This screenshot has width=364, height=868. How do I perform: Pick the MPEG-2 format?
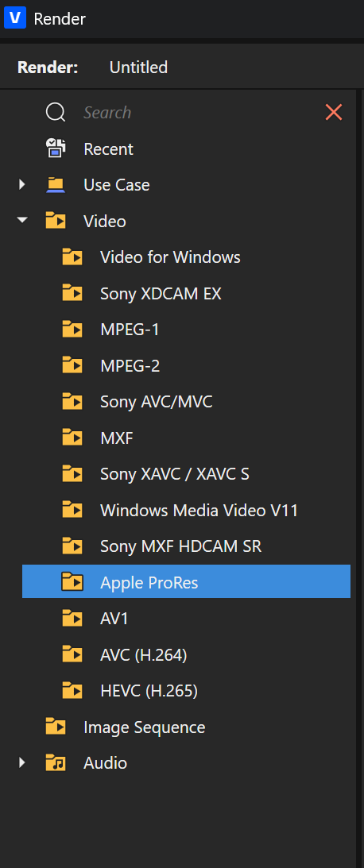coord(130,365)
